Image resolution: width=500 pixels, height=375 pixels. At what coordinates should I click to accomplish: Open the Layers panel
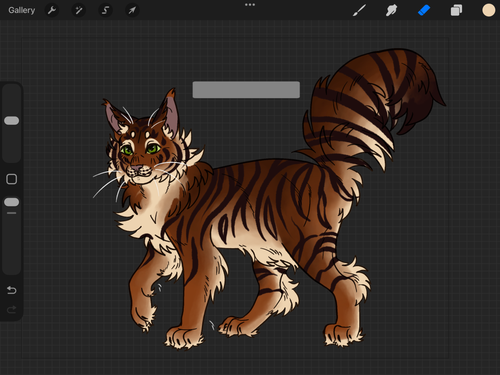(x=456, y=10)
